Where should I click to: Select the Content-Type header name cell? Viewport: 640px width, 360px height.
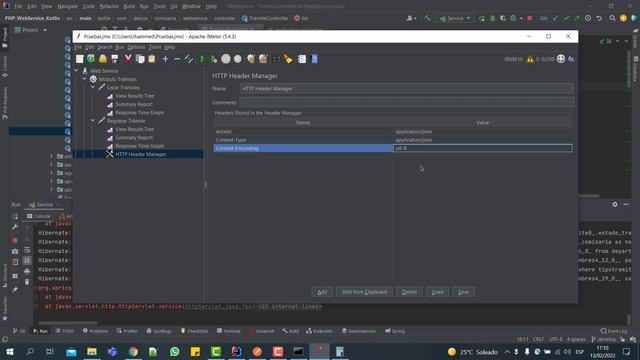(303, 140)
